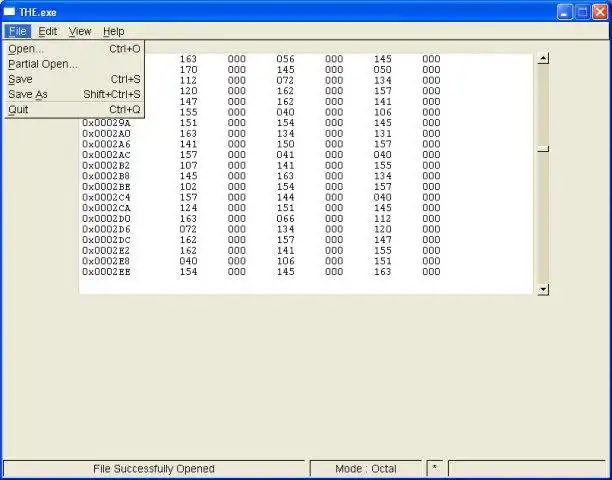Image resolution: width=612 pixels, height=480 pixels.
Task: Select address row 0x0002B8
Action: point(106,176)
